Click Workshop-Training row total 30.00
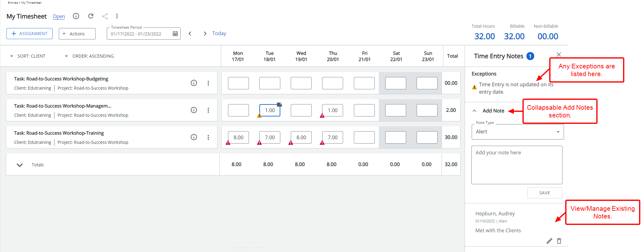Screen dimensions: 644x252 451,137
